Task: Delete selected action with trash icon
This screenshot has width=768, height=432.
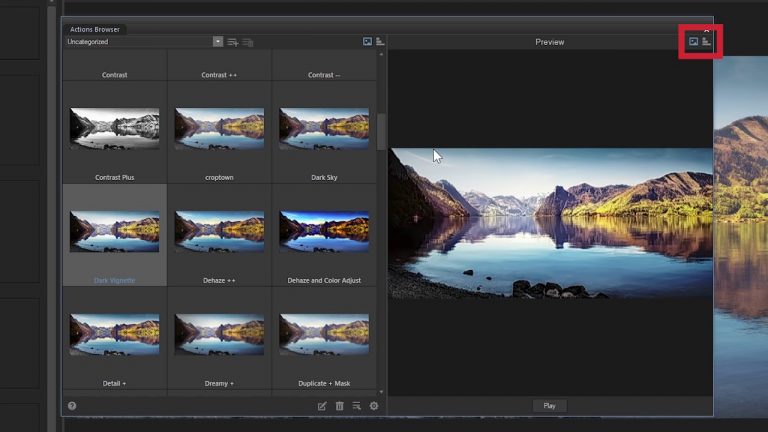Action: click(x=339, y=406)
